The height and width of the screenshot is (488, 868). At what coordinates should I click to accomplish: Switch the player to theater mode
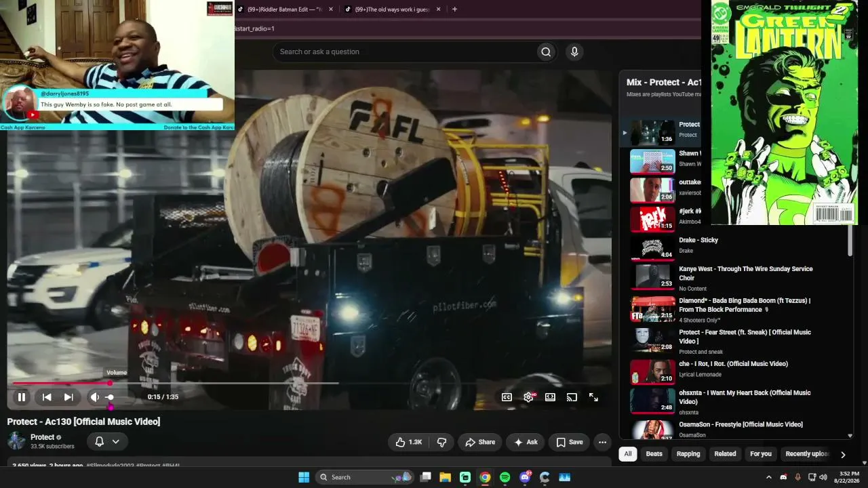click(x=550, y=397)
